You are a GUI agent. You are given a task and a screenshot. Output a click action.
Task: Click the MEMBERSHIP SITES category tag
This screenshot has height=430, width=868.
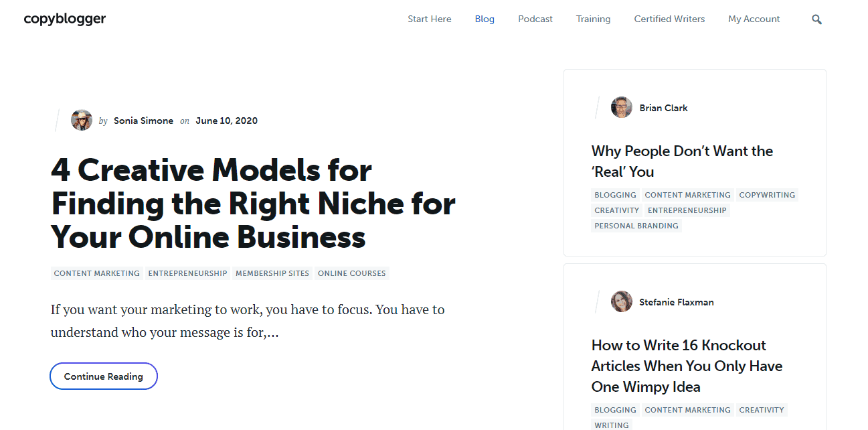(272, 273)
